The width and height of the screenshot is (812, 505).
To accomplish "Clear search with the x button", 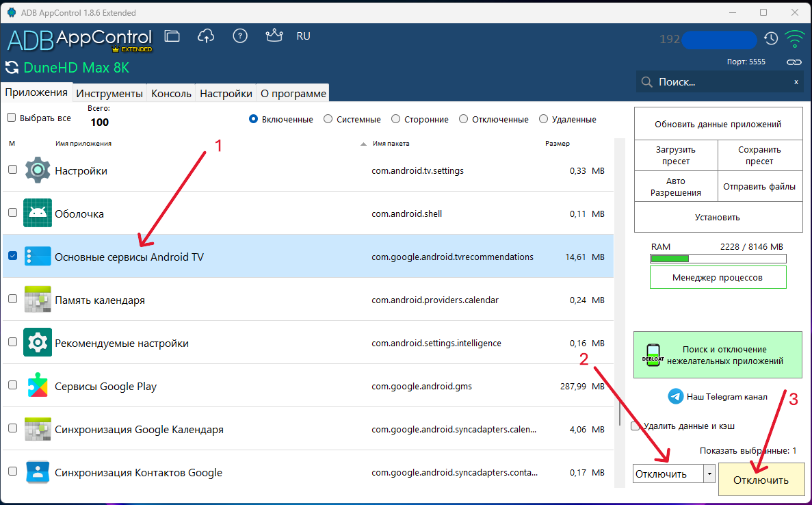I will (x=796, y=82).
